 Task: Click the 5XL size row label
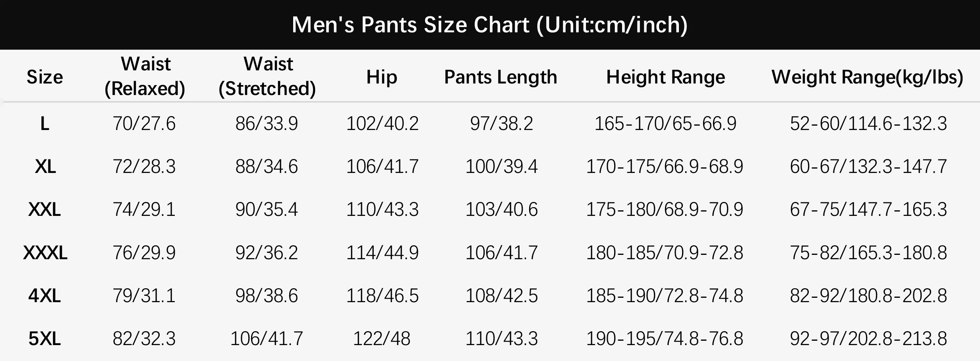[x=44, y=339]
